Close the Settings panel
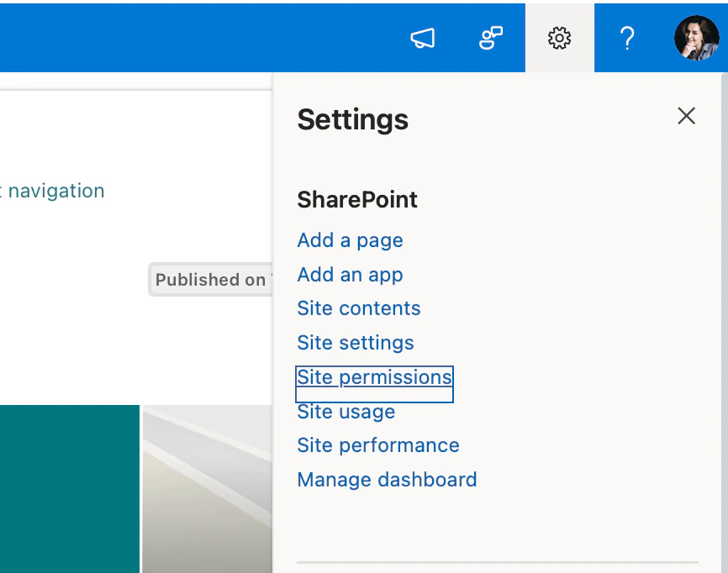The height and width of the screenshot is (573, 728). click(x=686, y=116)
